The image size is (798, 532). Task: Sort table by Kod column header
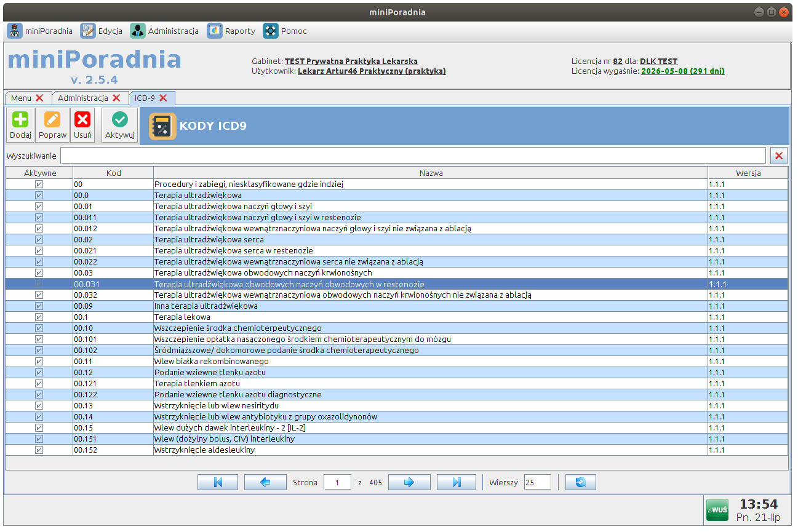[x=113, y=173]
